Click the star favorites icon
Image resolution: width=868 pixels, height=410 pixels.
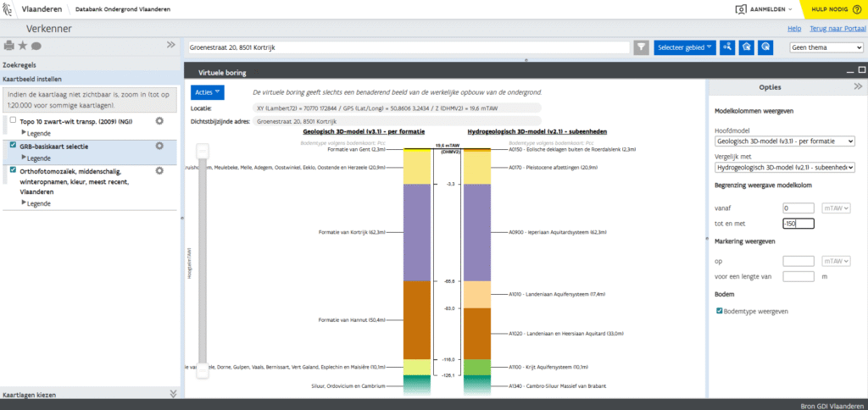pos(23,46)
